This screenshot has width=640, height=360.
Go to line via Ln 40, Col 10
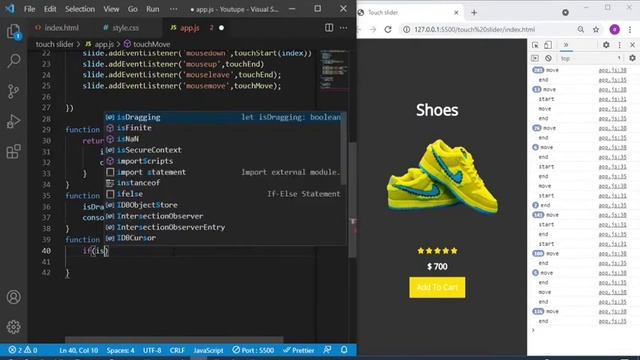pyautogui.click(x=79, y=350)
